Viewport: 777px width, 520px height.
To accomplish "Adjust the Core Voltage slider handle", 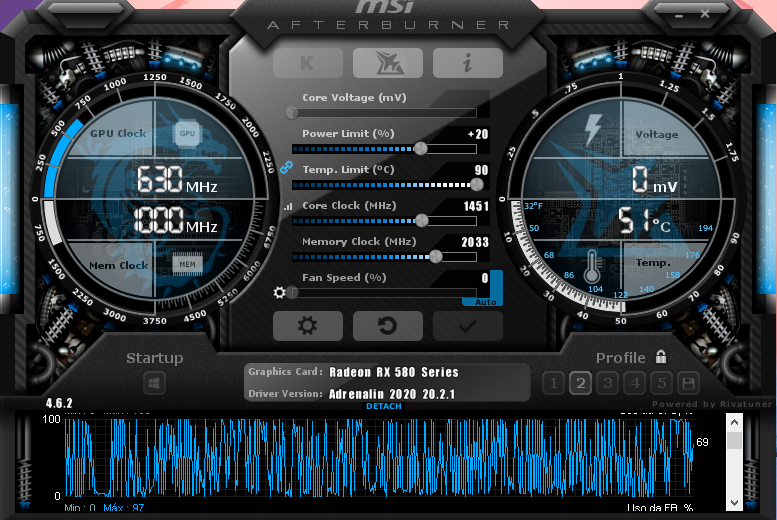I will pos(292,113).
